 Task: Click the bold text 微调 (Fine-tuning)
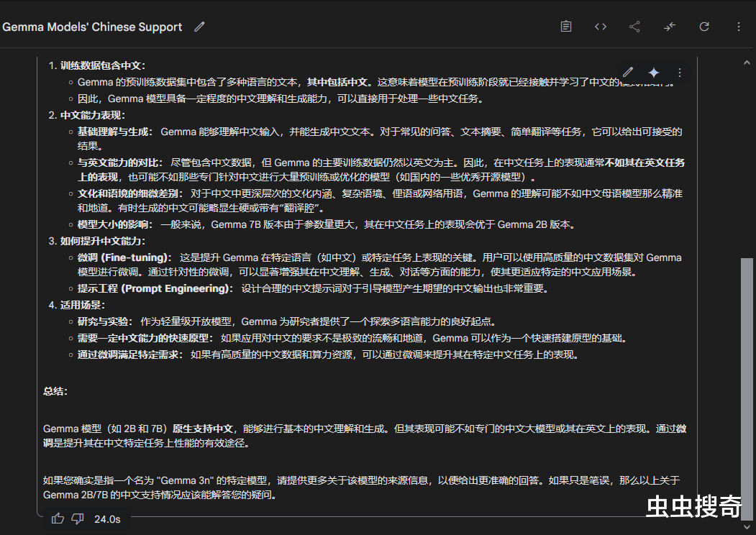124,257
